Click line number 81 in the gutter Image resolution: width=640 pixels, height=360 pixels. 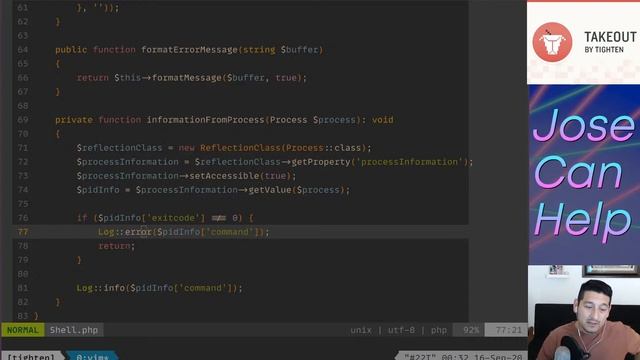click(23, 288)
